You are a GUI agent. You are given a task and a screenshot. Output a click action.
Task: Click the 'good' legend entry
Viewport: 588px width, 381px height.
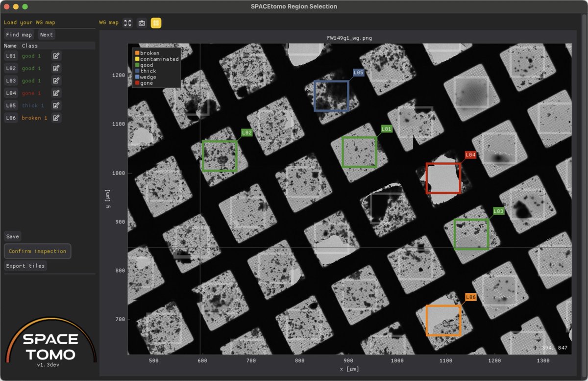pos(143,65)
